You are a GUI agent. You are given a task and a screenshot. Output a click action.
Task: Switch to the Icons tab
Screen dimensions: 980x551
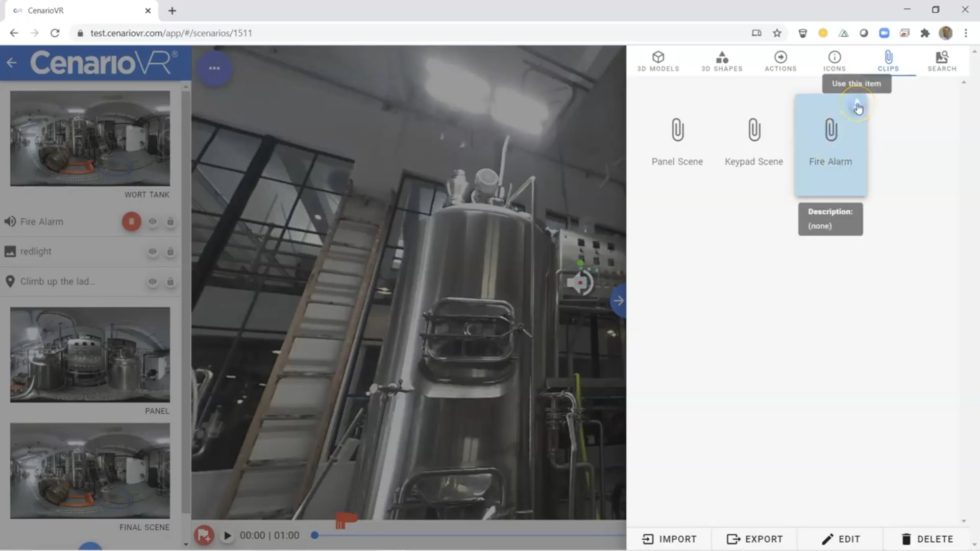pos(835,61)
